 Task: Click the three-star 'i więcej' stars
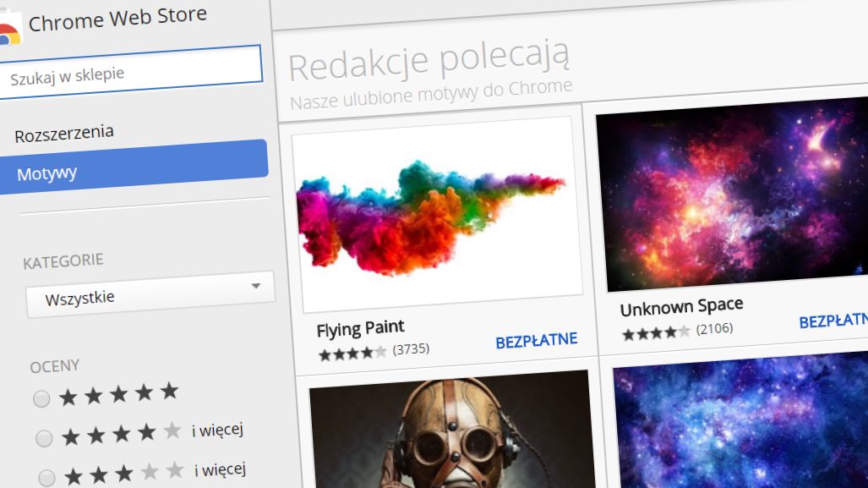(123, 474)
